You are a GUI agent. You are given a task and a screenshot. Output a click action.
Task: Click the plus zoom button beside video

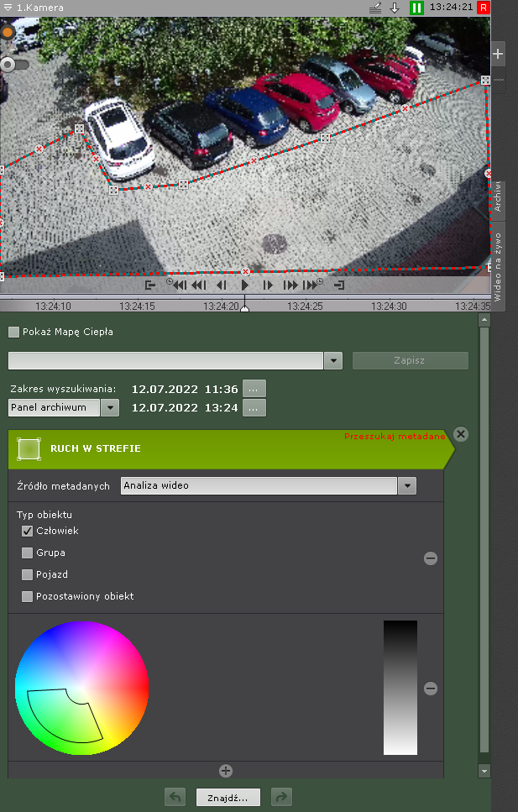[x=498, y=54]
